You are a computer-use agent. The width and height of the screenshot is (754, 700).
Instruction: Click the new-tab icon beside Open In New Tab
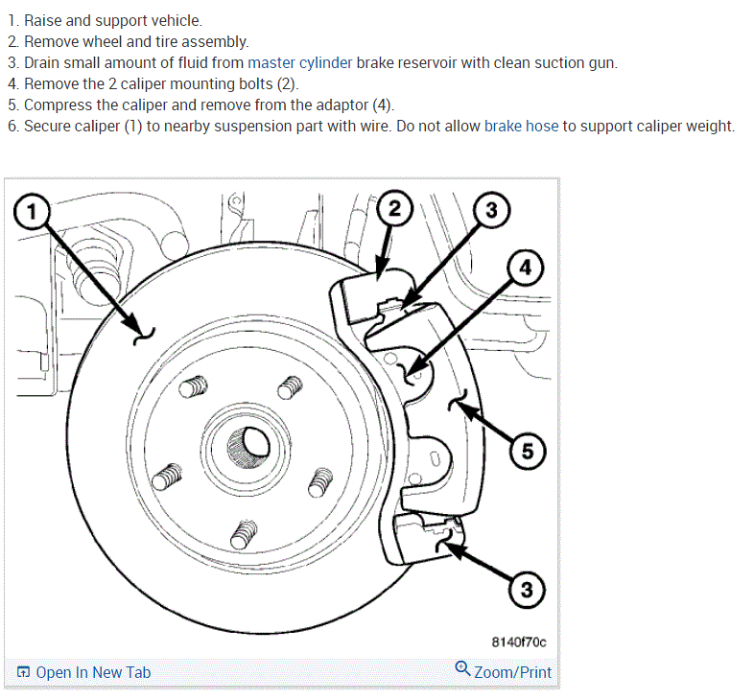[x=23, y=671]
